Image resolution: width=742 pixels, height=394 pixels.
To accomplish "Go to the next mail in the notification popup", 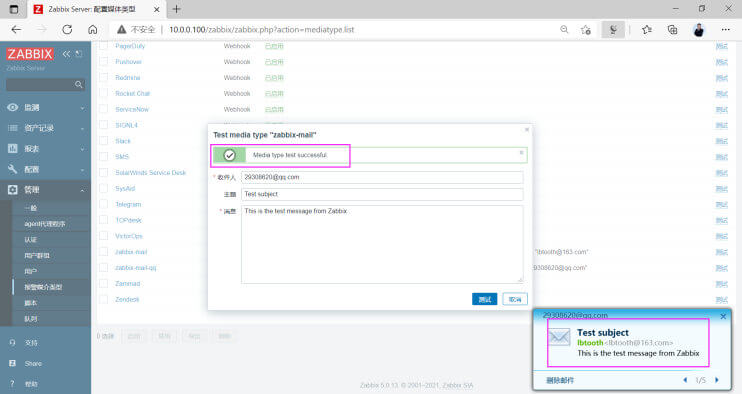I will [717, 380].
